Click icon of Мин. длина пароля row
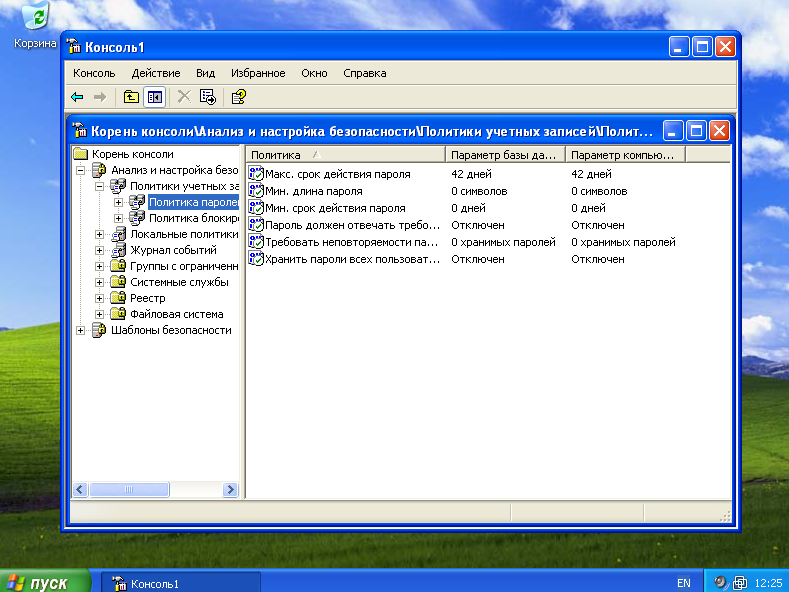 click(256, 191)
